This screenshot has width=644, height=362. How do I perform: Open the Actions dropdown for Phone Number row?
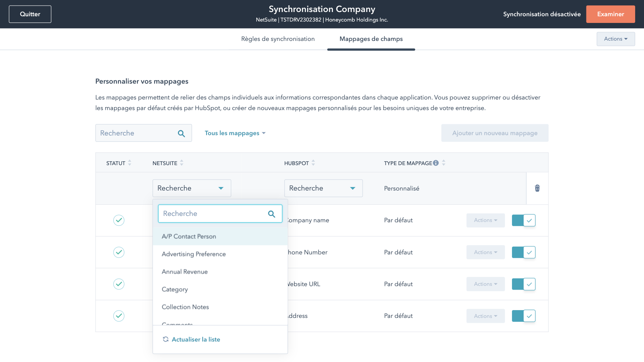click(x=485, y=252)
